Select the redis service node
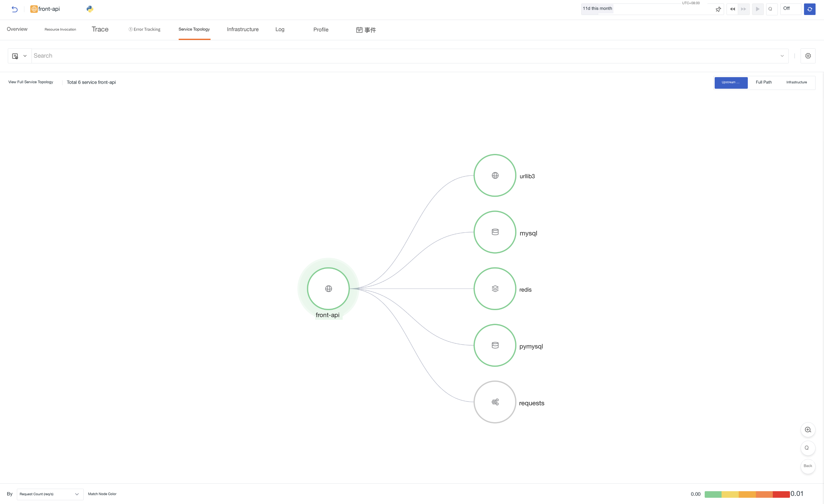 495,289
